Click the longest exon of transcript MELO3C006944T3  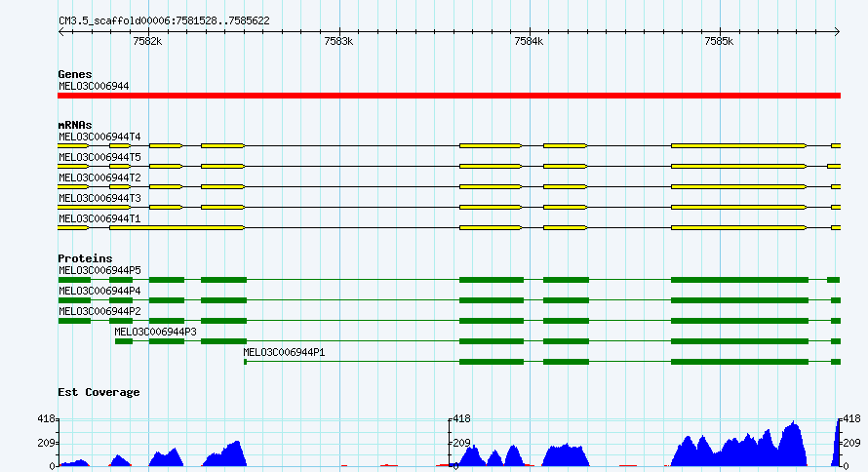[738, 207]
